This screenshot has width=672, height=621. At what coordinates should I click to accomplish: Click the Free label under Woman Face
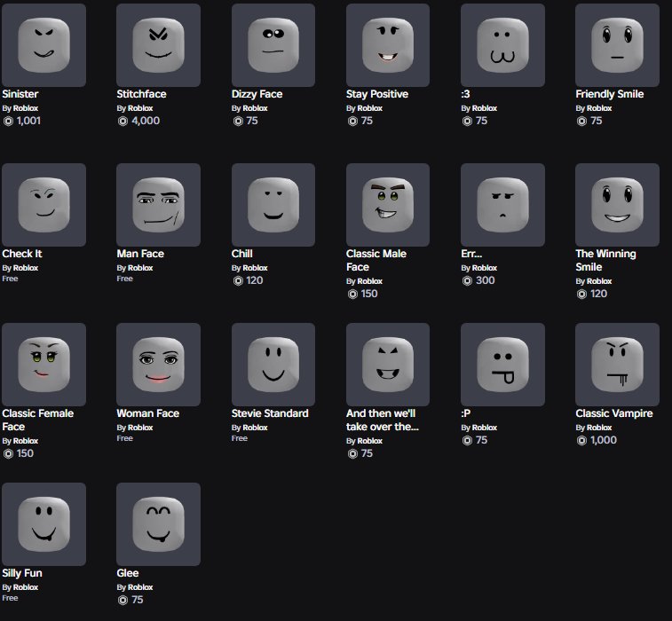pyautogui.click(x=124, y=438)
